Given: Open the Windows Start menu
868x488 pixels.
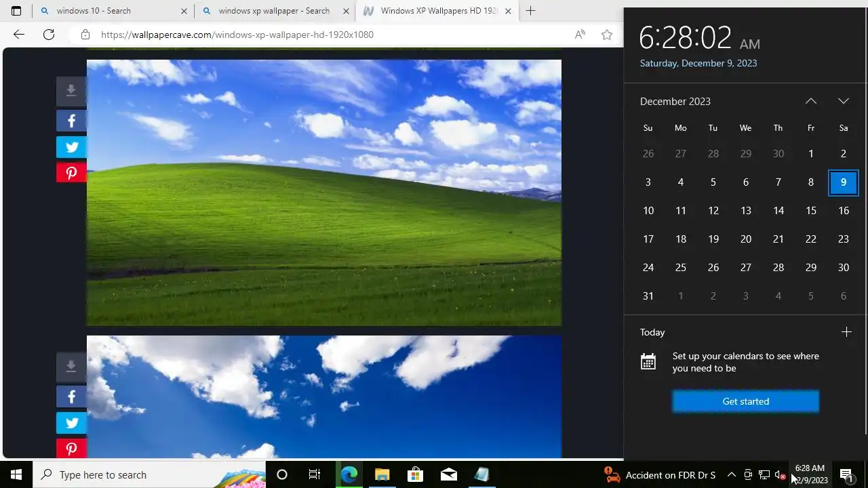Looking at the screenshot, I should (16, 474).
